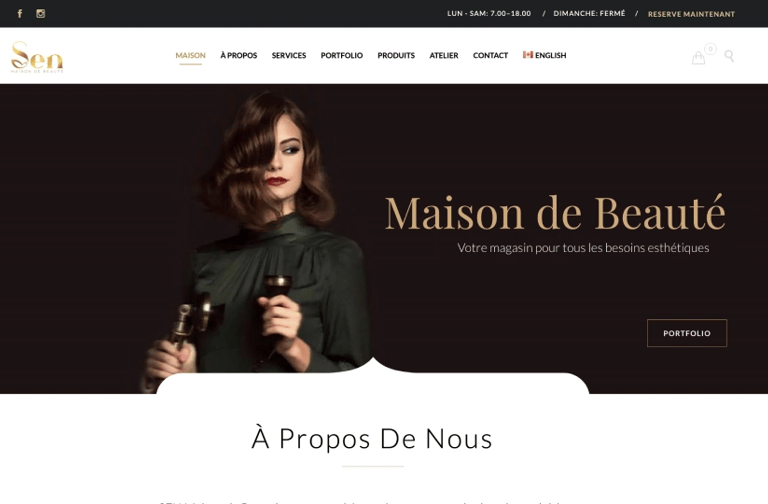This screenshot has height=504, width=768.
Task: Open the Portfolio navigation item
Action: [x=342, y=55]
